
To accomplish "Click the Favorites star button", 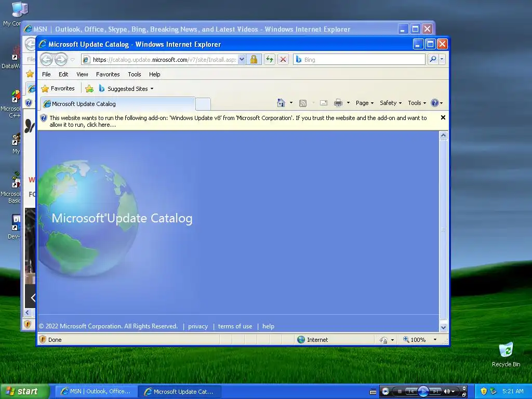I will (x=58, y=88).
